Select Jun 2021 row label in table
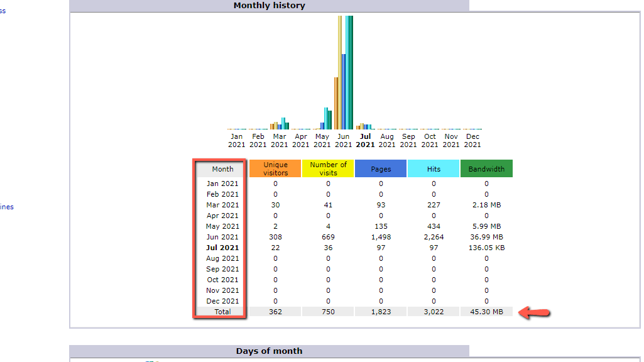The width and height of the screenshot is (644, 362). (222, 237)
